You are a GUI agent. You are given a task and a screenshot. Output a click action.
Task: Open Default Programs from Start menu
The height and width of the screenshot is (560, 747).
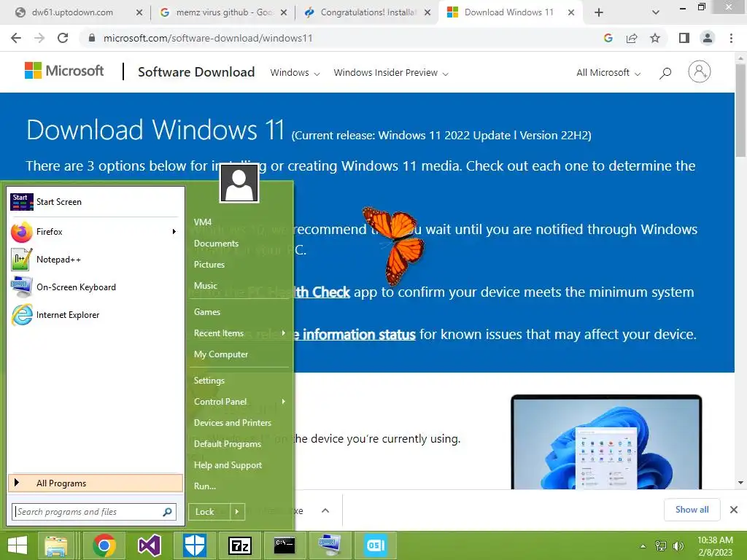[x=228, y=444]
